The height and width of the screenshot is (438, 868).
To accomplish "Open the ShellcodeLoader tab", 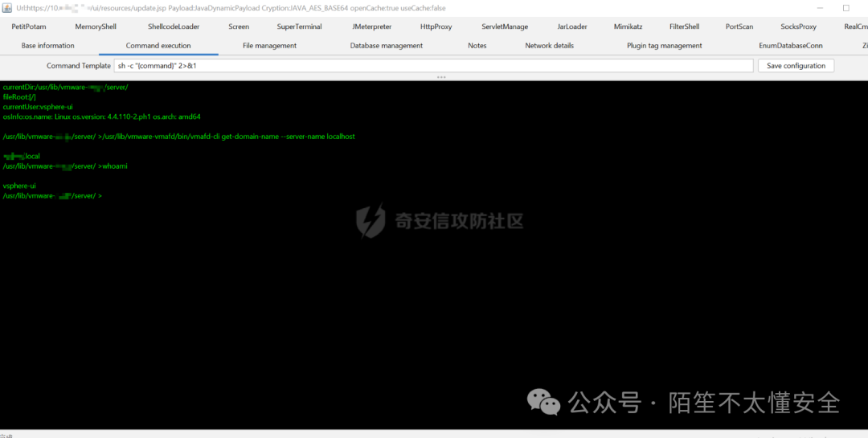I will tap(174, 27).
